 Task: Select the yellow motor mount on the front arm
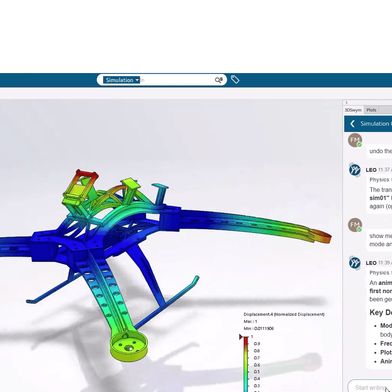[x=129, y=347]
